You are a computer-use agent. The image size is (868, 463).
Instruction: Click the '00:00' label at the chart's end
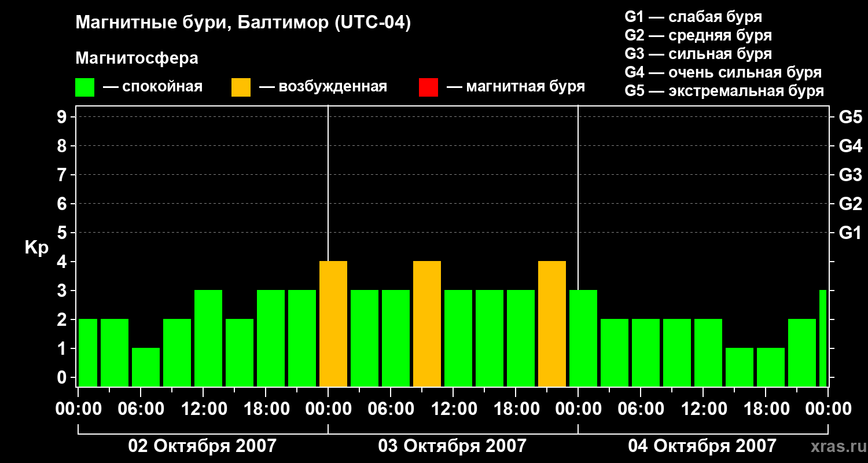coord(829,409)
